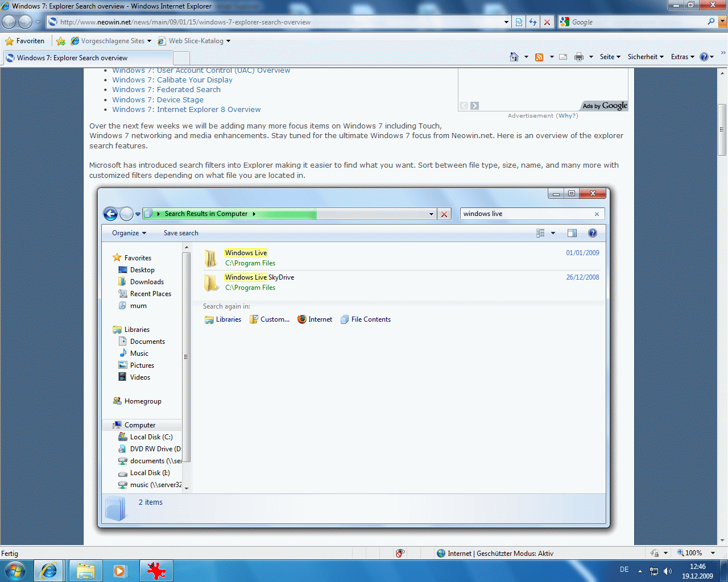Open the Seite menu
The height and width of the screenshot is (582, 728).
(x=610, y=57)
